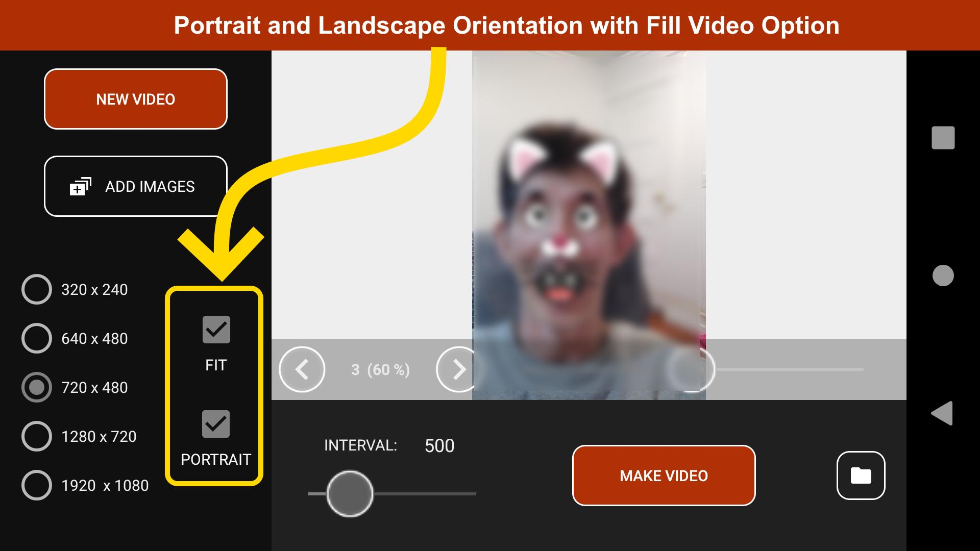Choose 1280 x 720 resolution option
Image resolution: width=980 pixels, height=551 pixels.
(37, 436)
